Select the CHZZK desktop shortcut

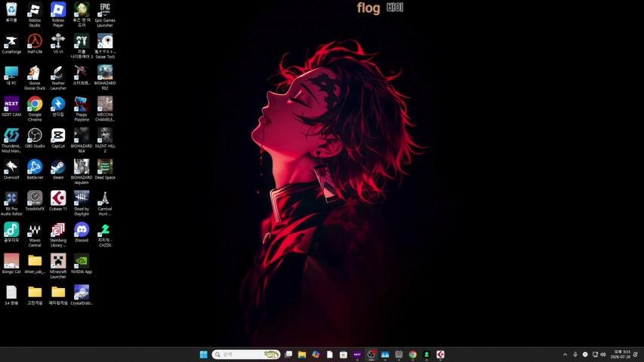tap(105, 235)
